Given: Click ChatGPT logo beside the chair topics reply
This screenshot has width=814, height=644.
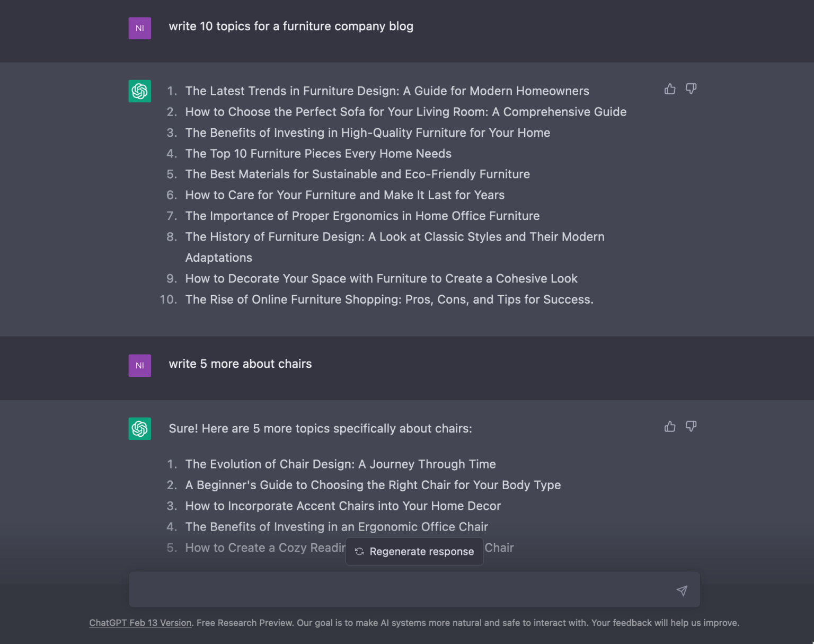Looking at the screenshot, I should click(x=140, y=429).
